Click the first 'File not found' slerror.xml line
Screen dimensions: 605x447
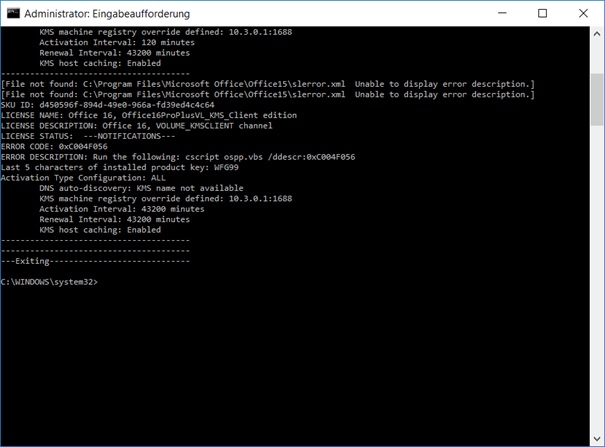click(x=268, y=84)
